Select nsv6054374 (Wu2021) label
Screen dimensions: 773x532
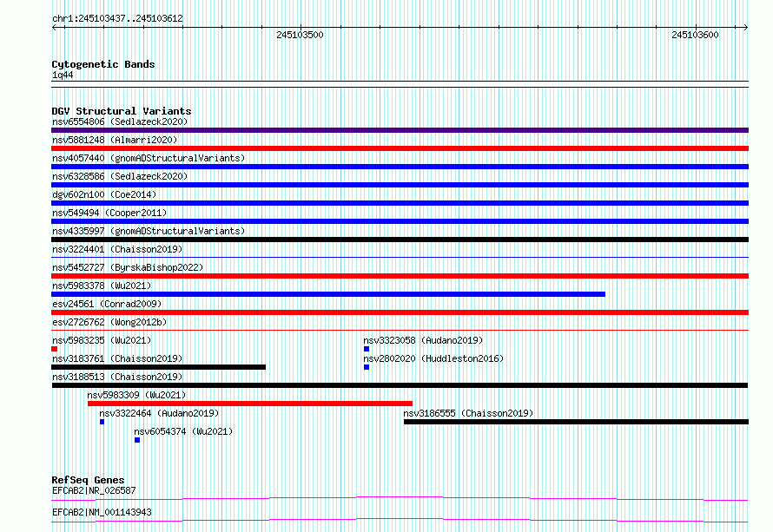coord(183,431)
